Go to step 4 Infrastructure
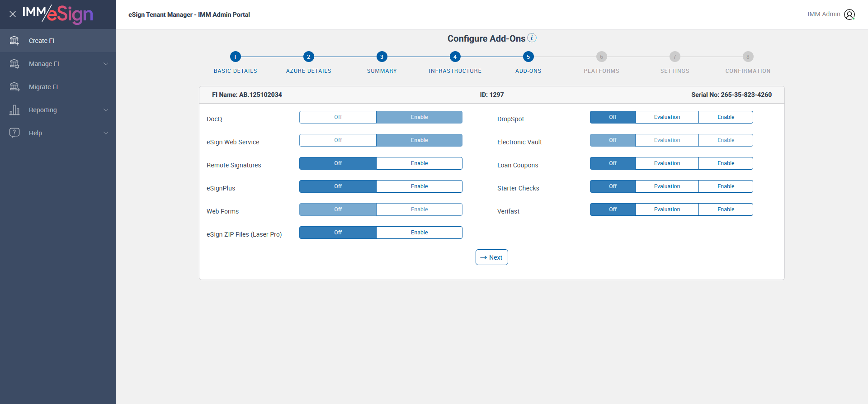 (x=455, y=57)
